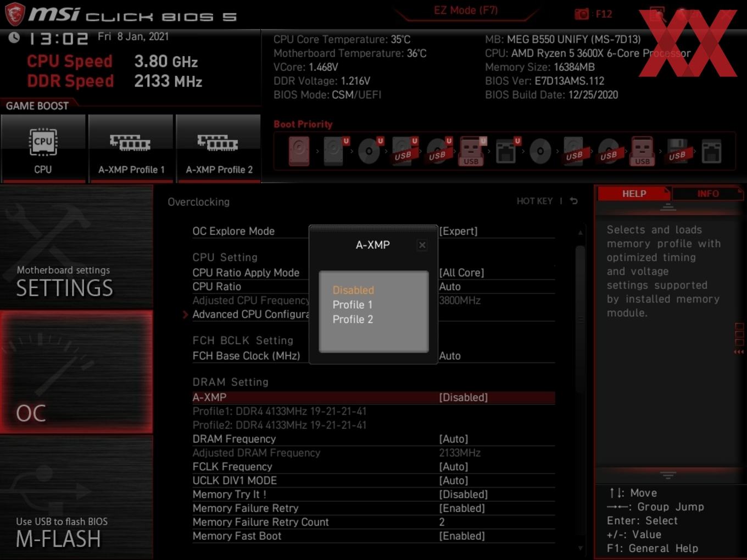This screenshot has width=747, height=560.
Task: Click the back arrow next to HOT KEY
Action: point(574,201)
